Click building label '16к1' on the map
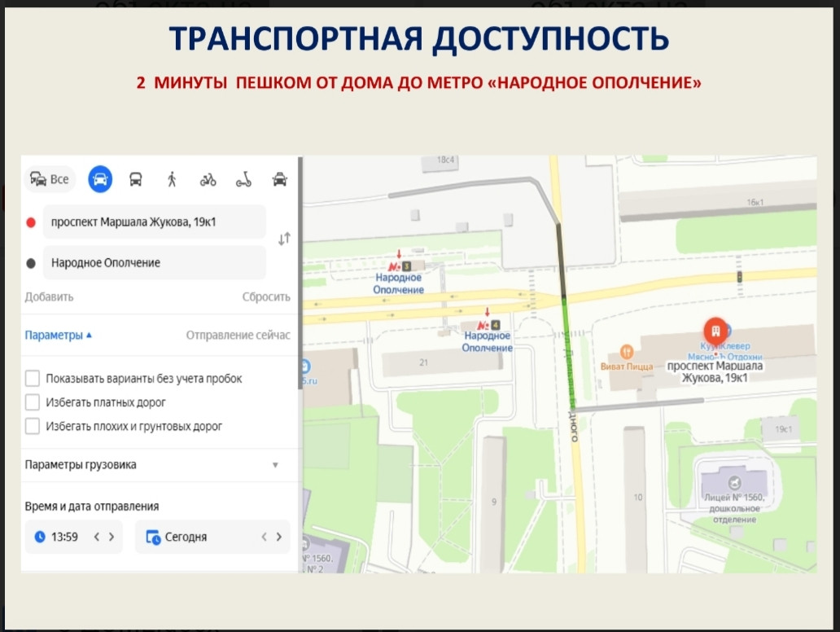 (755, 202)
